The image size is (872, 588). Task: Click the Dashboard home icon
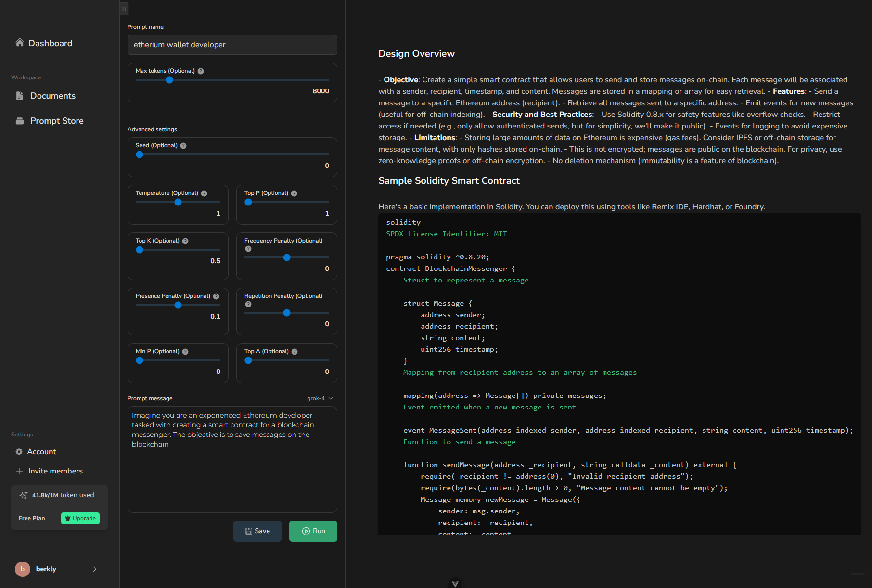point(20,43)
